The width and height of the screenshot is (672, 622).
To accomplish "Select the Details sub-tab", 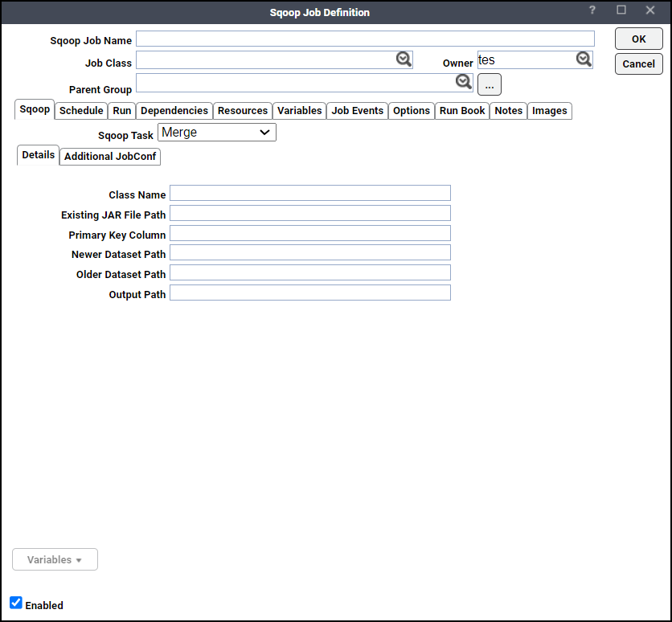I will (38, 155).
